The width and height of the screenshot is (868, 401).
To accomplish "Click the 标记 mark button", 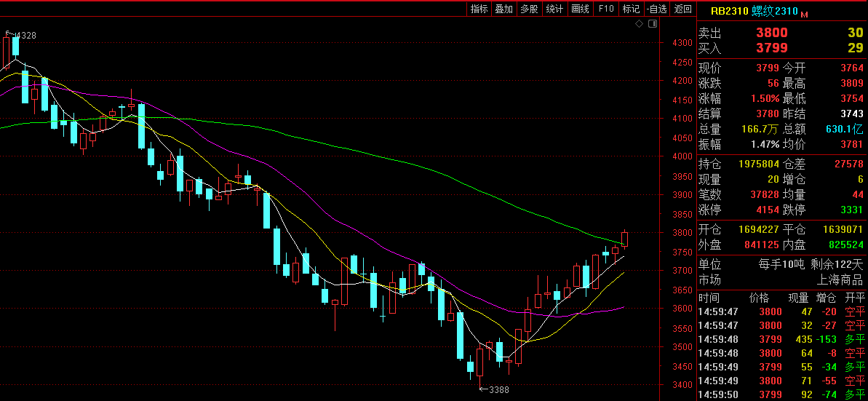I will (x=631, y=9).
